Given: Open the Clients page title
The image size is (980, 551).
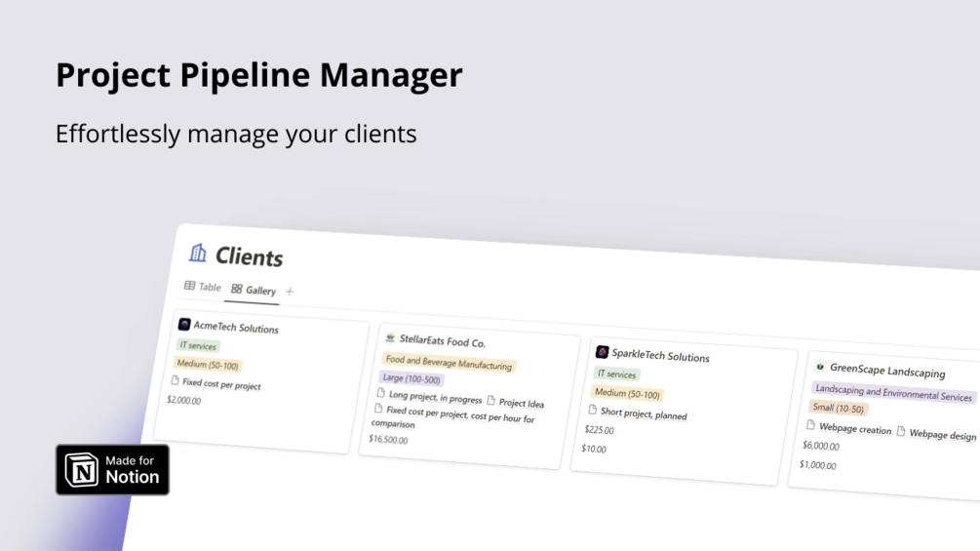Looking at the screenshot, I should coord(250,256).
